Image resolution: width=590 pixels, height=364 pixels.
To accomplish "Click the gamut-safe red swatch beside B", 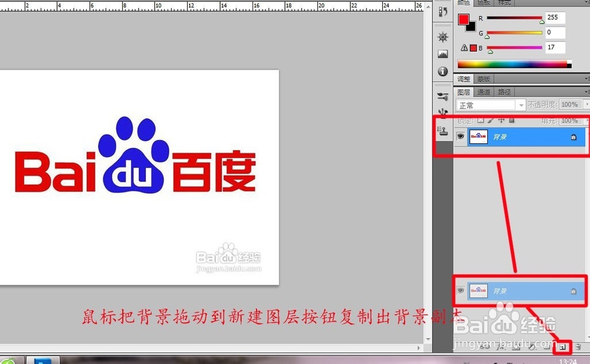I will 473,48.
